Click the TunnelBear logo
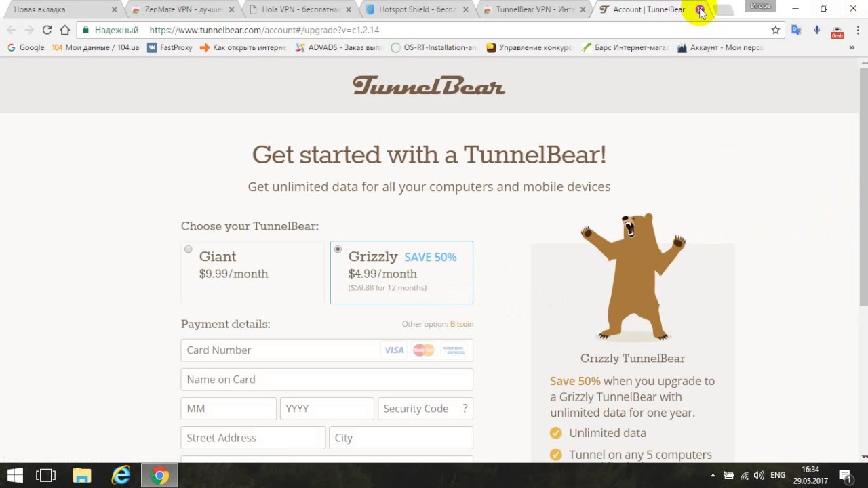 click(x=429, y=85)
